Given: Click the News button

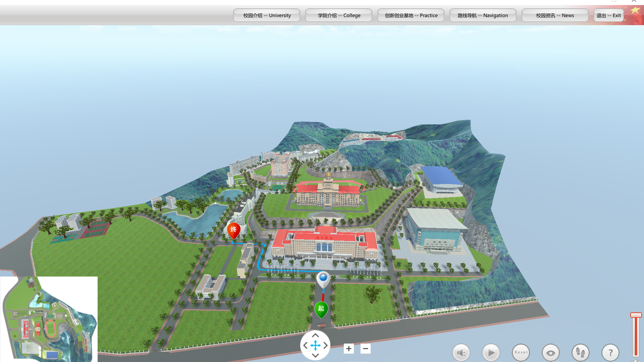Looking at the screenshot, I should point(555,15).
